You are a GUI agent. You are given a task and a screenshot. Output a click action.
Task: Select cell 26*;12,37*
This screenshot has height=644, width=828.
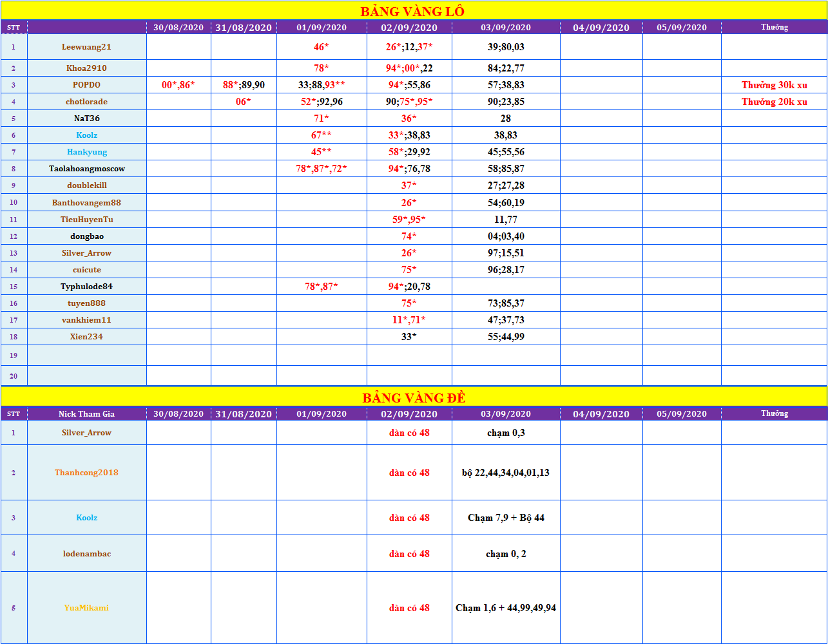[409, 47]
